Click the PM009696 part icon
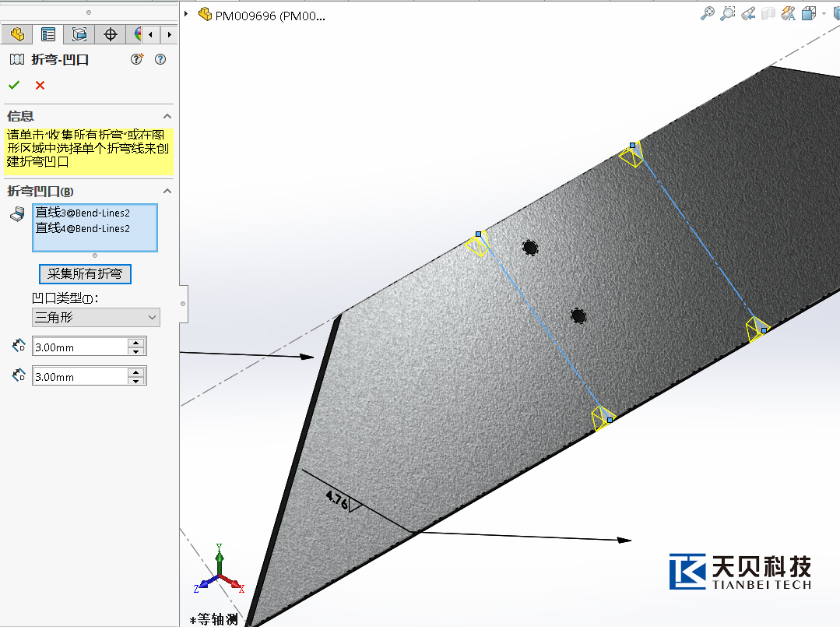840x627 pixels. click(x=205, y=15)
